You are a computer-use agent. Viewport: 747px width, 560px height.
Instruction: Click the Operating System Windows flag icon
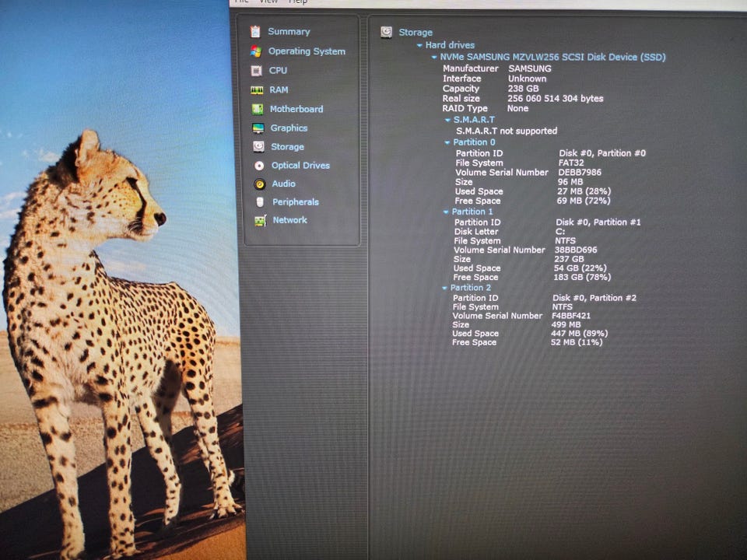pos(256,51)
